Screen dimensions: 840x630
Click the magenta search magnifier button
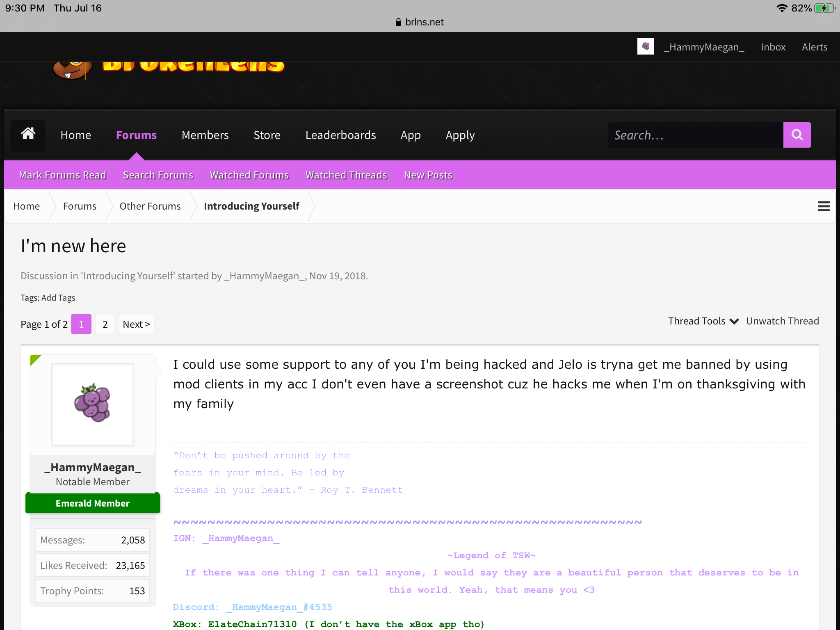tap(797, 135)
